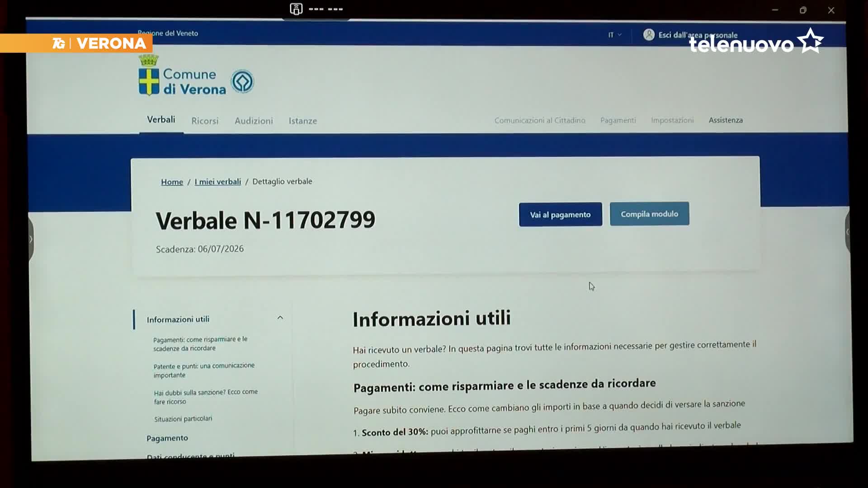Select the Istanze tab

click(x=303, y=121)
